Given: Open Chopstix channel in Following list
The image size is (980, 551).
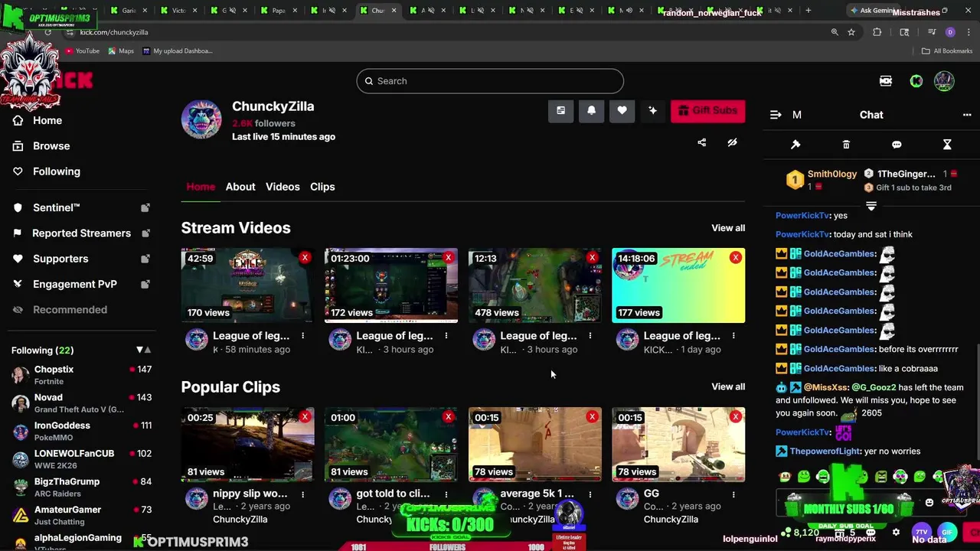Looking at the screenshot, I should click(x=80, y=375).
